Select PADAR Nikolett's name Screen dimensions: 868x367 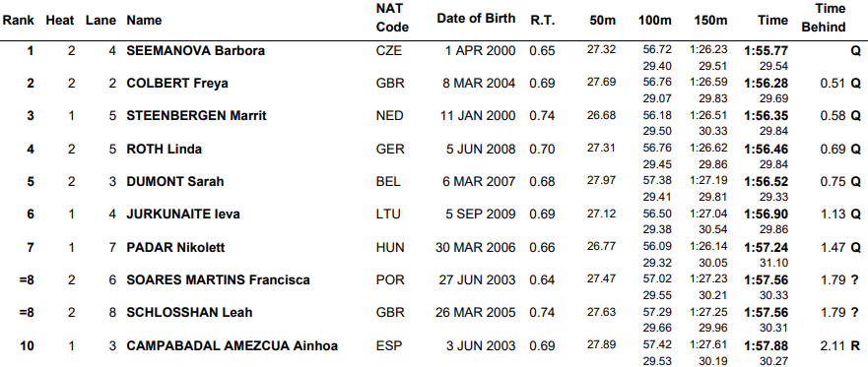pyautogui.click(x=175, y=248)
